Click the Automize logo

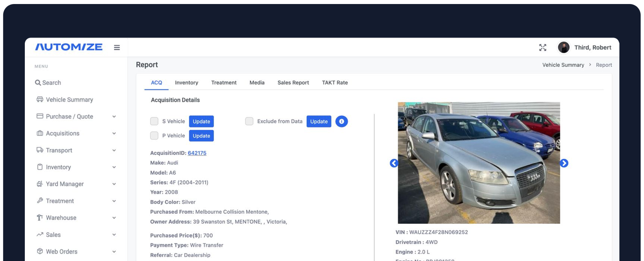(69, 47)
